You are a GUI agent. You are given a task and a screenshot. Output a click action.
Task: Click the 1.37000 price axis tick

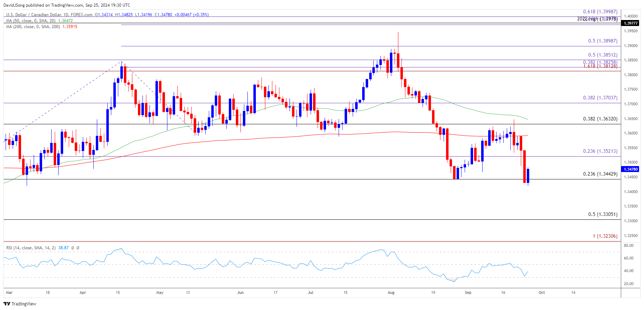(x=631, y=104)
